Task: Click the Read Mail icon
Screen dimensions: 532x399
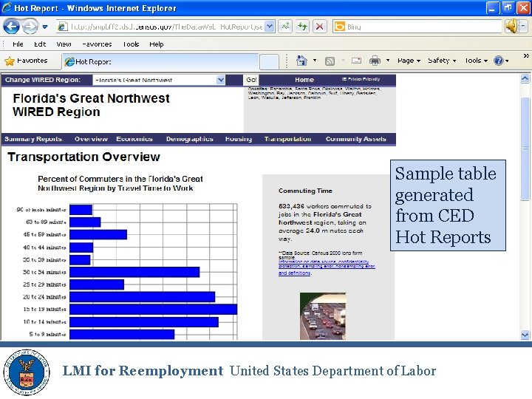Action: pos(356,61)
